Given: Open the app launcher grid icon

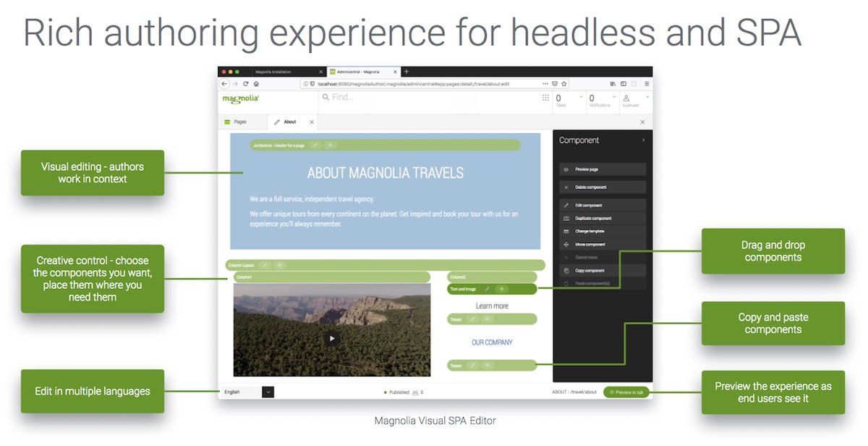Looking at the screenshot, I should click(545, 98).
